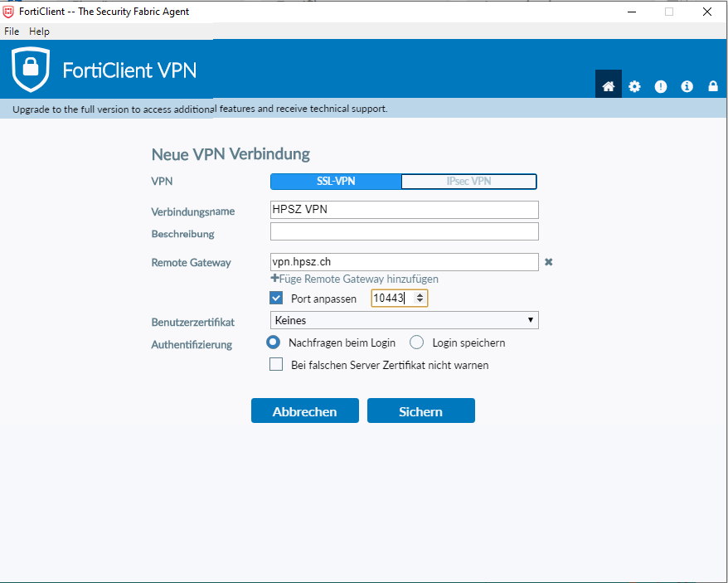This screenshot has height=583, width=728.
Task: Click the port number stepper arrows
Action: (x=420, y=299)
